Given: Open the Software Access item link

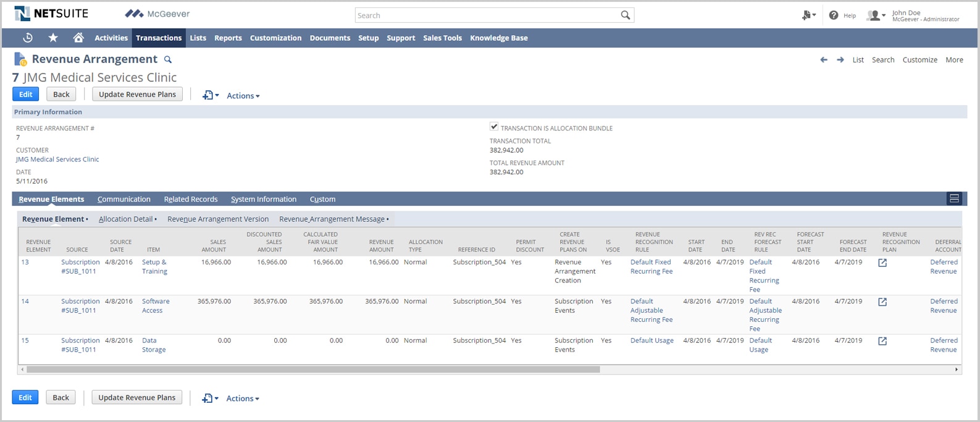Looking at the screenshot, I should pos(156,306).
